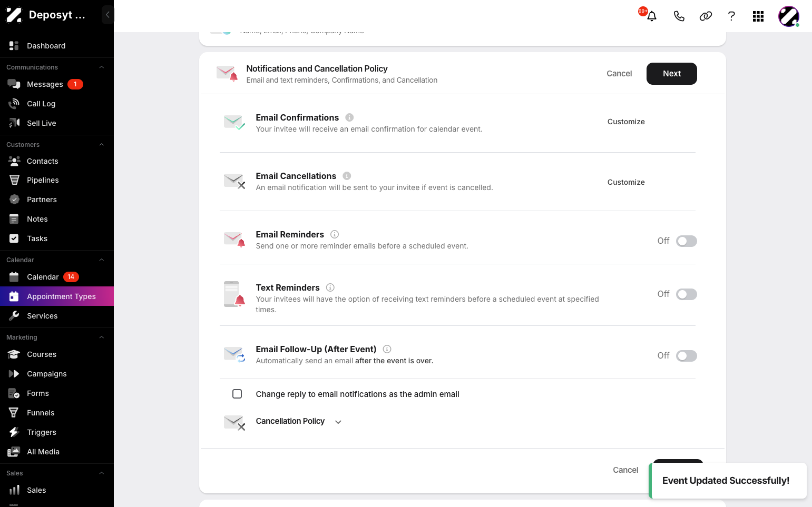Open Sell Live in the sidebar
812x507 pixels.
point(57,123)
